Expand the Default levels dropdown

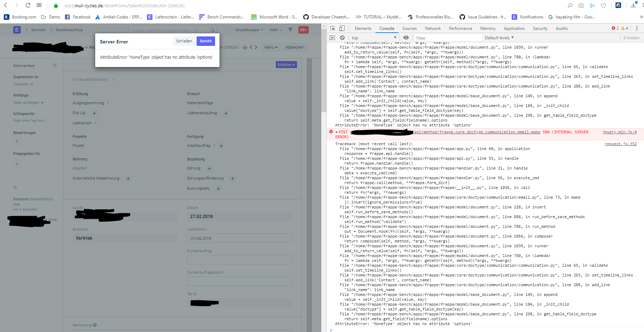499,38
